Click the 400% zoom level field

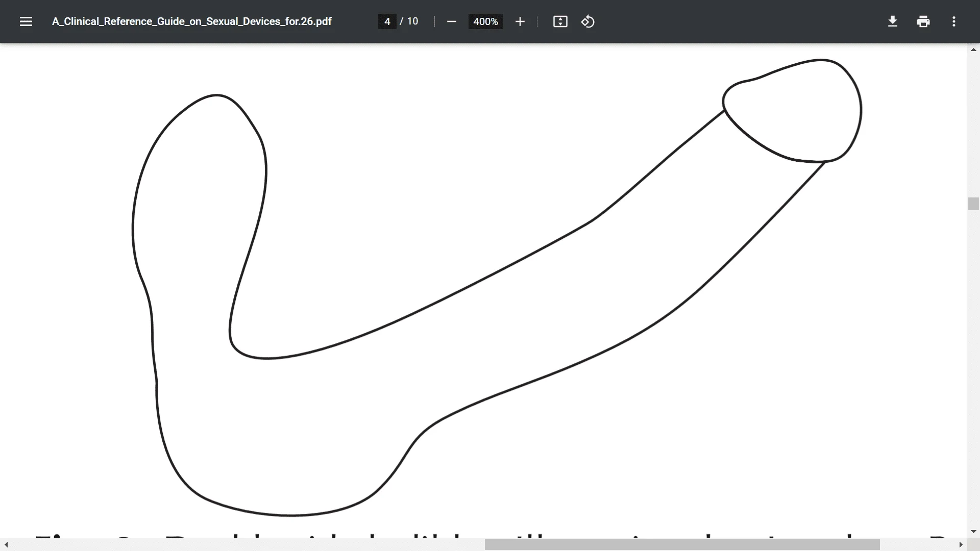click(485, 21)
